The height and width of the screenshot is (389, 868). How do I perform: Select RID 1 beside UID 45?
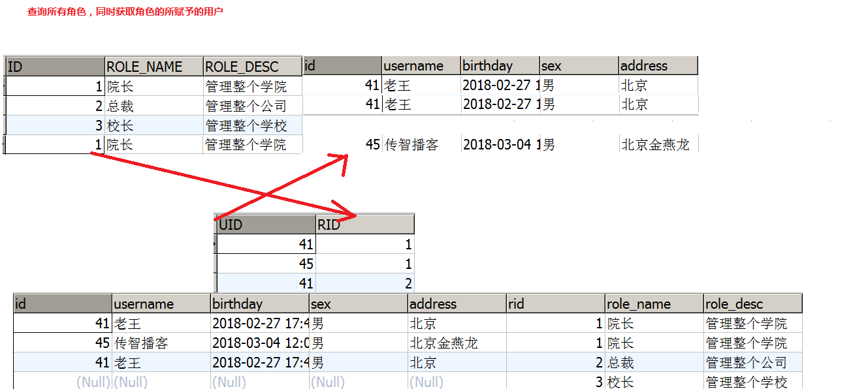pyautogui.click(x=365, y=264)
